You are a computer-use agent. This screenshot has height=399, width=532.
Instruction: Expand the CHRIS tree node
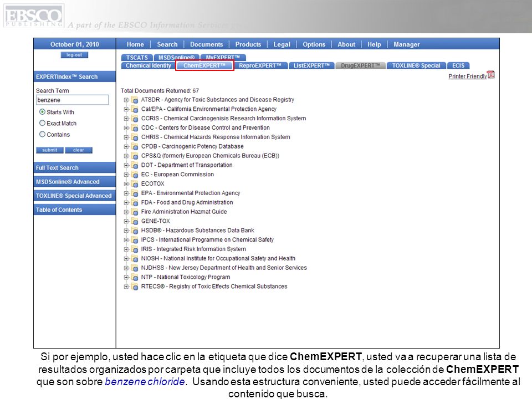click(126, 137)
